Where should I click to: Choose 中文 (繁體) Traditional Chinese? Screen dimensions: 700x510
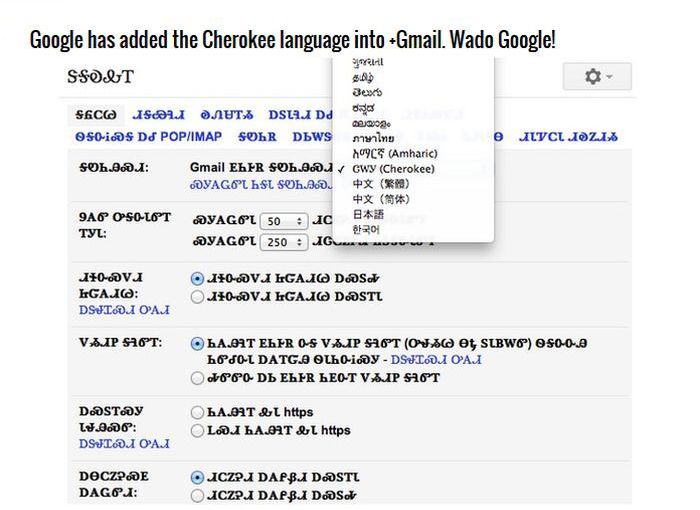point(381,184)
